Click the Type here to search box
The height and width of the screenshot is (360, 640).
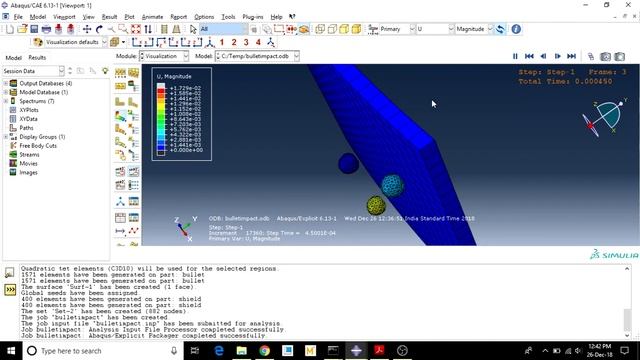[x=102, y=351]
